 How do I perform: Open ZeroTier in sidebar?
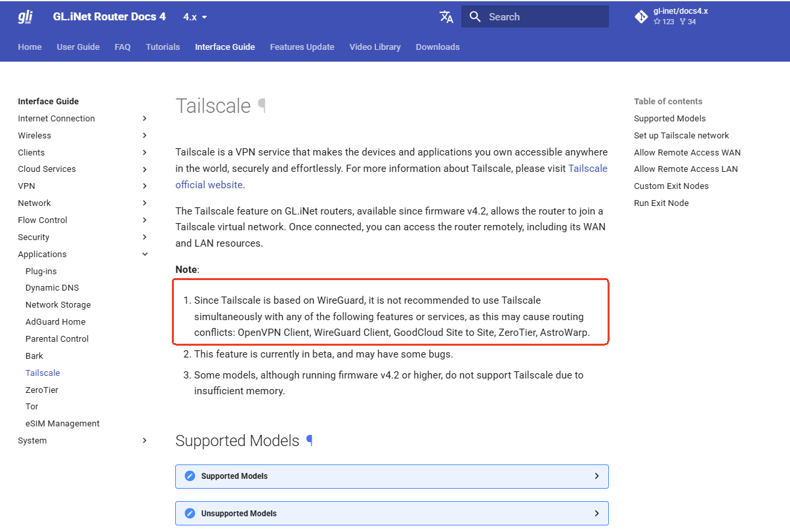click(42, 390)
